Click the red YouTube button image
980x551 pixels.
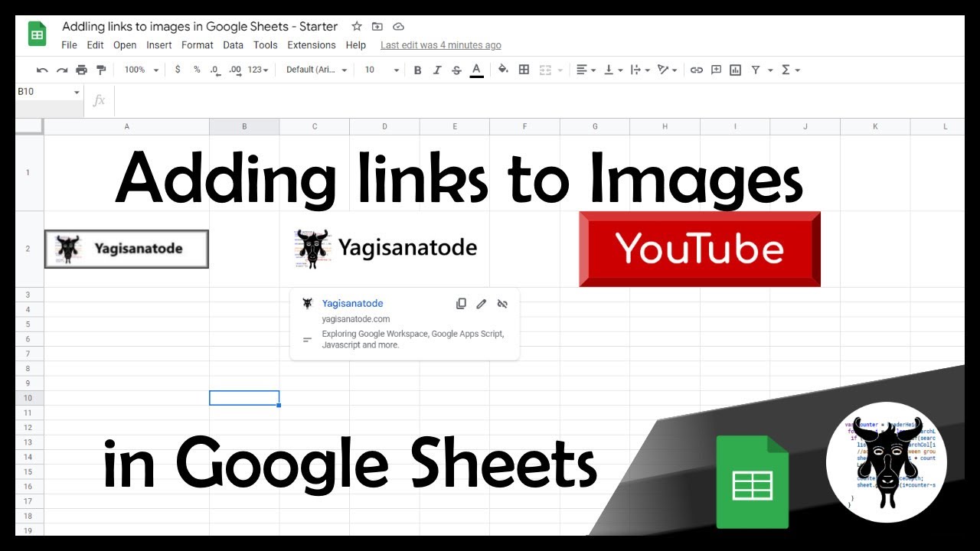[x=700, y=249]
